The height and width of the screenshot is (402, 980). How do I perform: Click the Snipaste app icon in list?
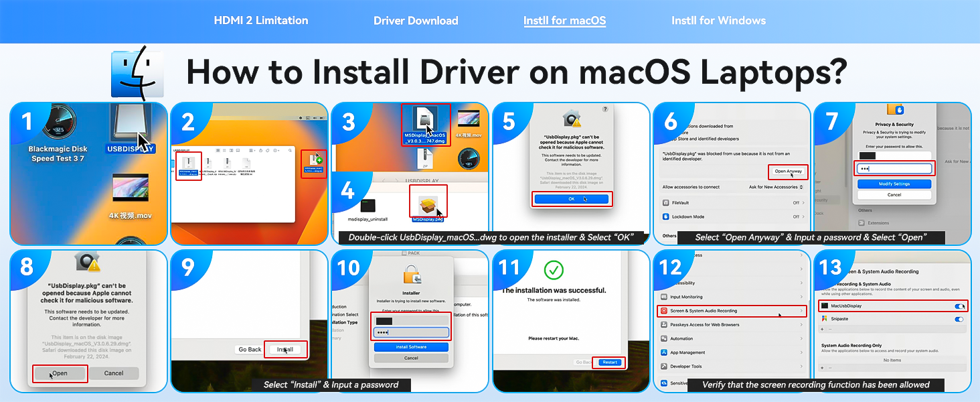pyautogui.click(x=825, y=319)
